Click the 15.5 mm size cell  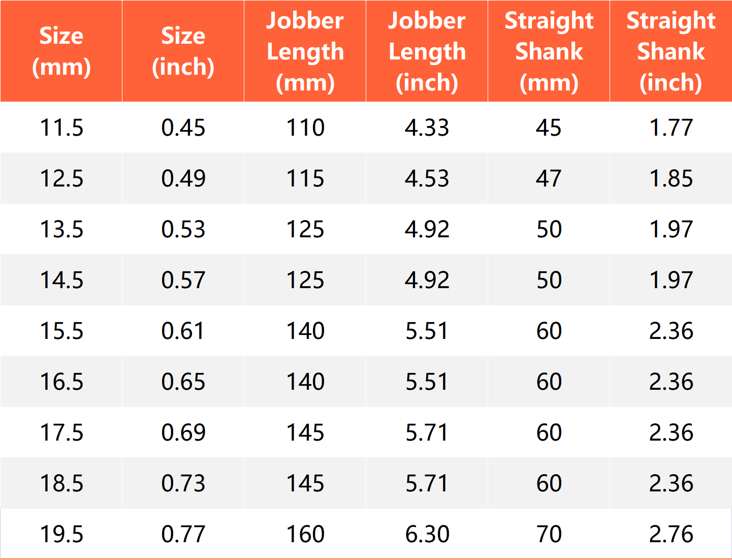(x=61, y=331)
